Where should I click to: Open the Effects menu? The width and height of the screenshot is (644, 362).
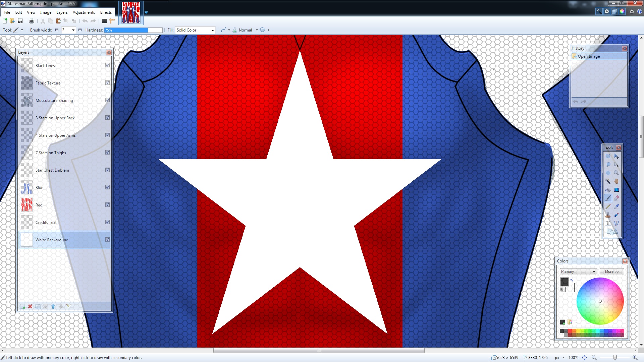point(106,12)
